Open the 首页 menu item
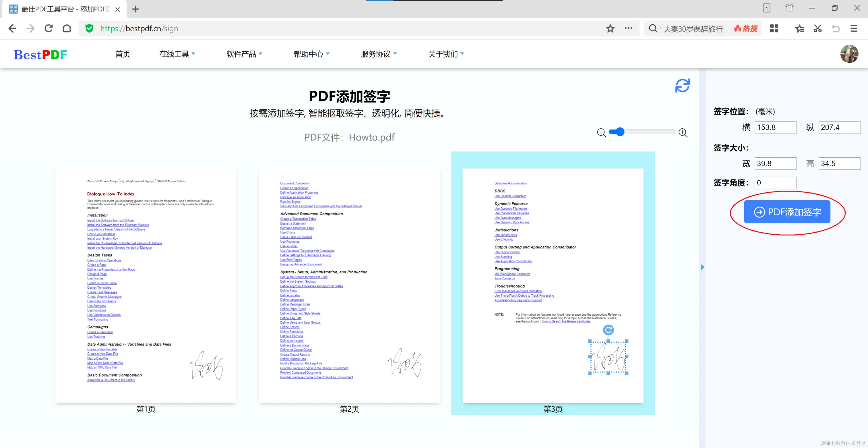Image resolution: width=868 pixels, height=448 pixels. [x=123, y=54]
